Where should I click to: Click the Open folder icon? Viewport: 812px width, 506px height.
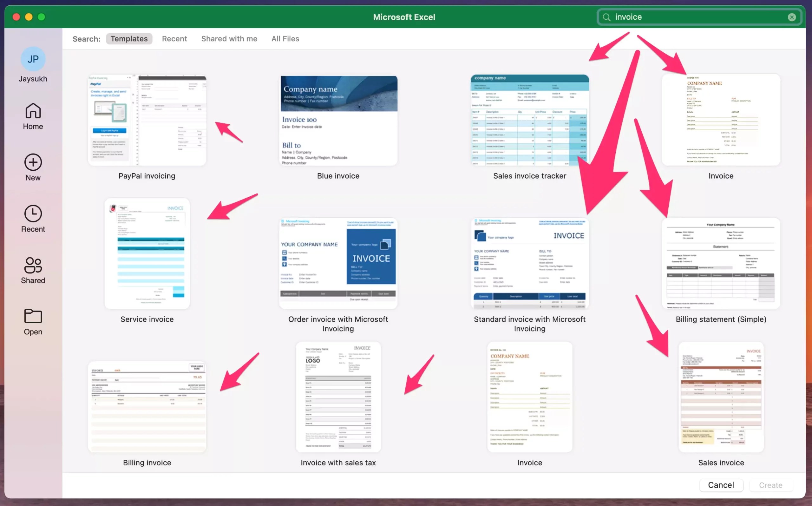point(33,316)
